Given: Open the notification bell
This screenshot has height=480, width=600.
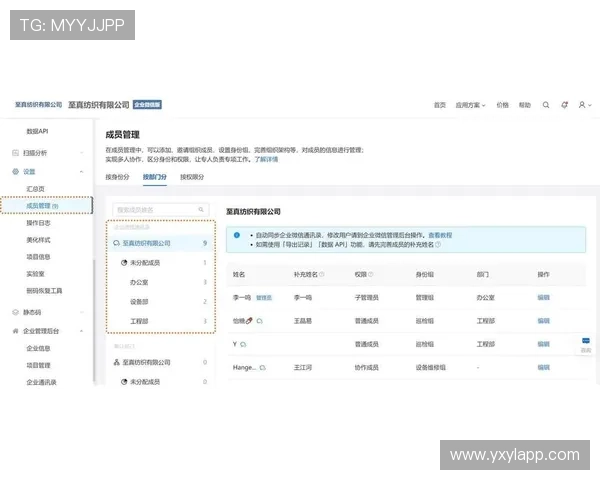Looking at the screenshot, I should click(x=564, y=105).
